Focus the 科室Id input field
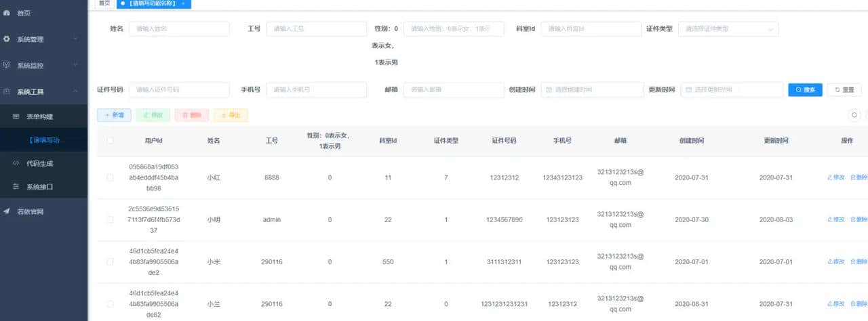This screenshot has height=321, width=868. tap(591, 29)
